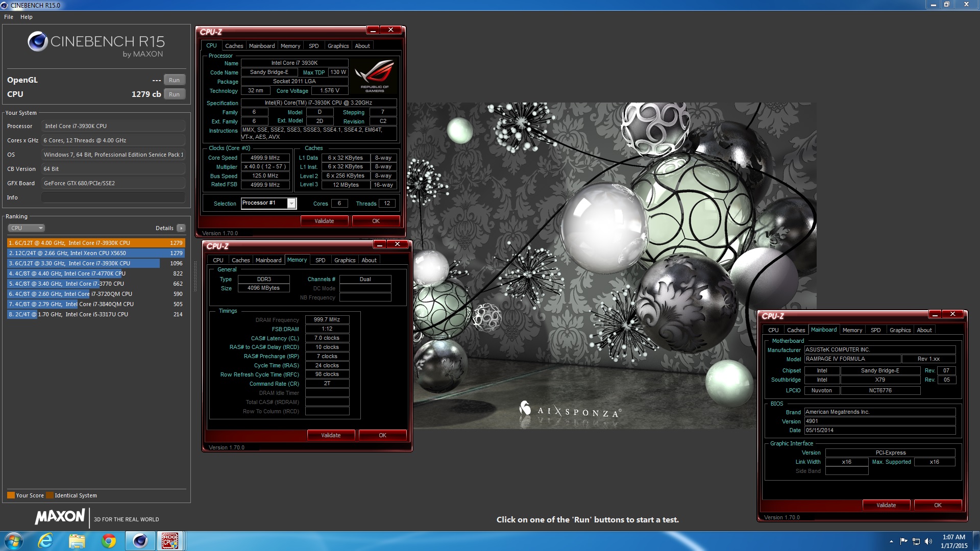Switch to CPU tab in Memory CPU-Z window
The width and height of the screenshot is (980, 551).
(x=218, y=260)
